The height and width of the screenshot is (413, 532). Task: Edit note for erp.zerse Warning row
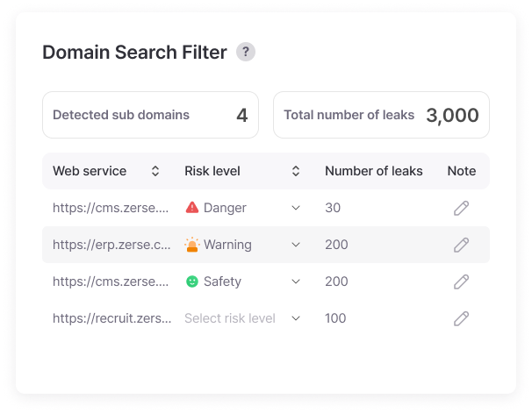point(462,245)
